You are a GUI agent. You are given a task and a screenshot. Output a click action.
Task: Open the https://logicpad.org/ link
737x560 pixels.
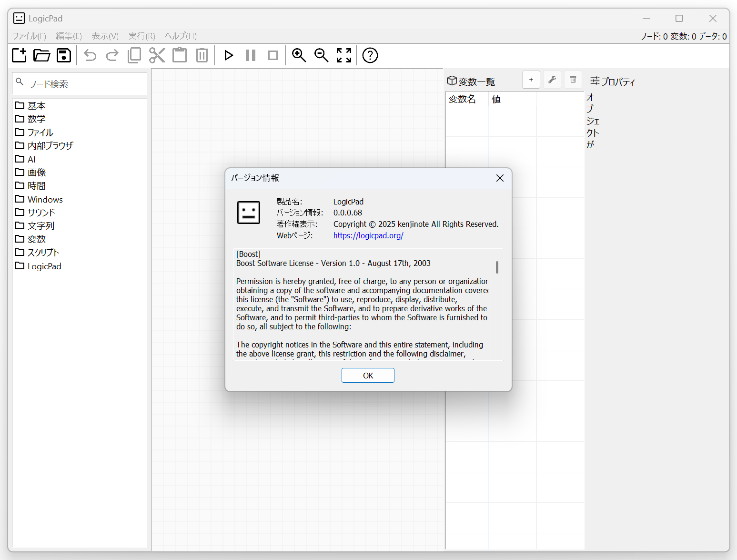click(x=368, y=235)
